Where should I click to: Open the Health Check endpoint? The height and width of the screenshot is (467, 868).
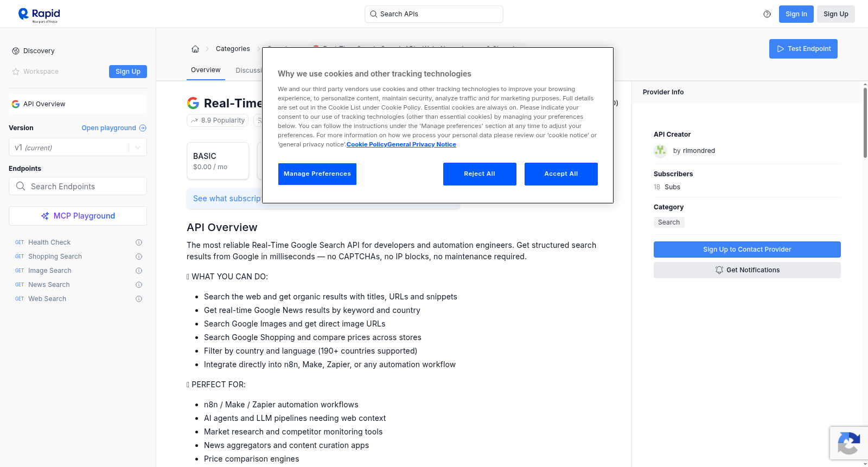click(49, 242)
